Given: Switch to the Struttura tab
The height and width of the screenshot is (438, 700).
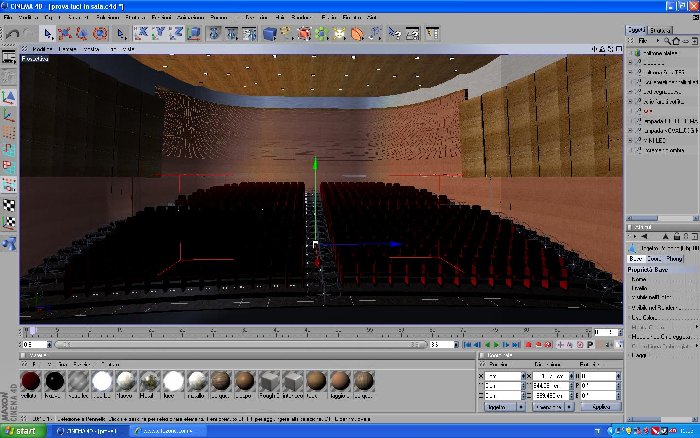Looking at the screenshot, I should point(660,30).
